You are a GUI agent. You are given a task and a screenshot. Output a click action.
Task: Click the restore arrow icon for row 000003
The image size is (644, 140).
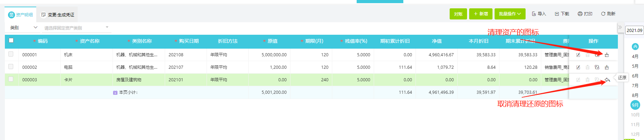point(607,80)
